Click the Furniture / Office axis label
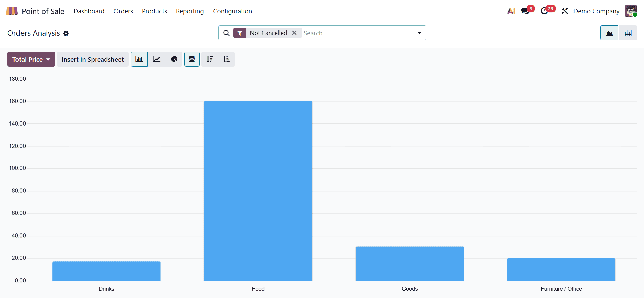This screenshot has height=298, width=644. [x=561, y=289]
